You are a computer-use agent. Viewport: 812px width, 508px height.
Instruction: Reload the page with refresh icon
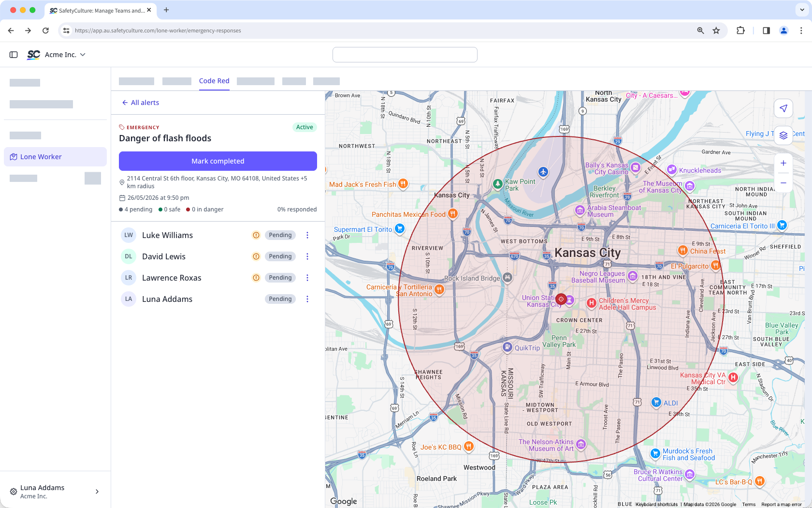[x=45, y=30]
